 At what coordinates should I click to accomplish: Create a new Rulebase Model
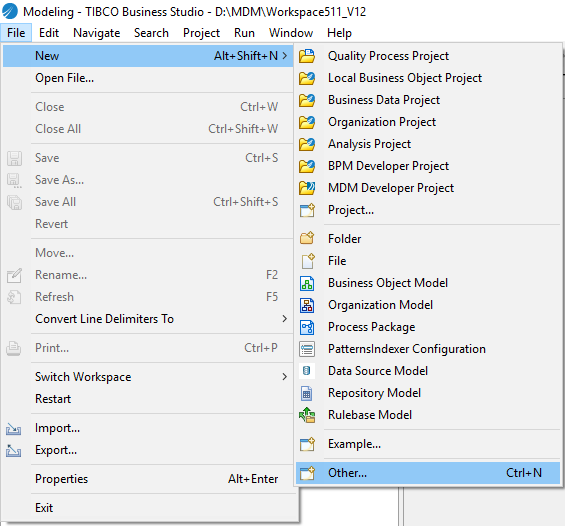pos(428,415)
